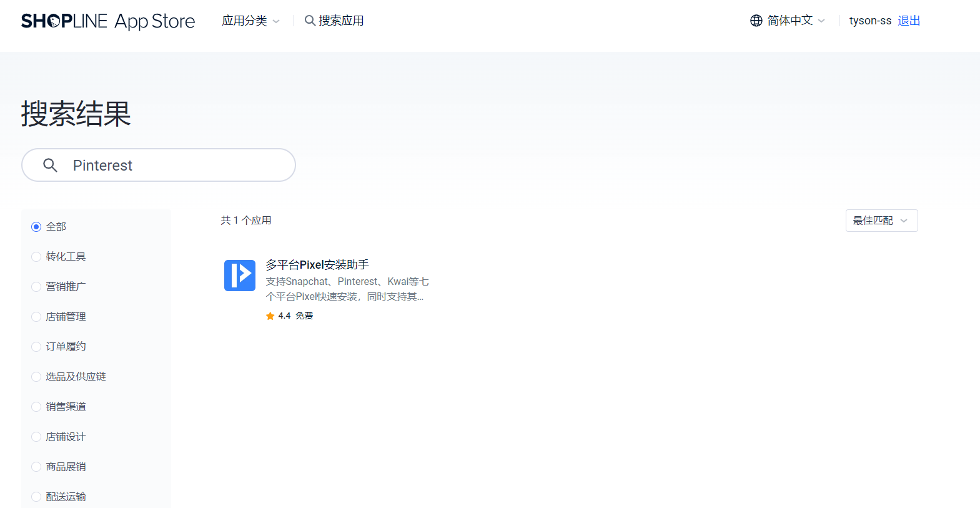
Task: Click the 退出 logout link
Action: [x=909, y=21]
